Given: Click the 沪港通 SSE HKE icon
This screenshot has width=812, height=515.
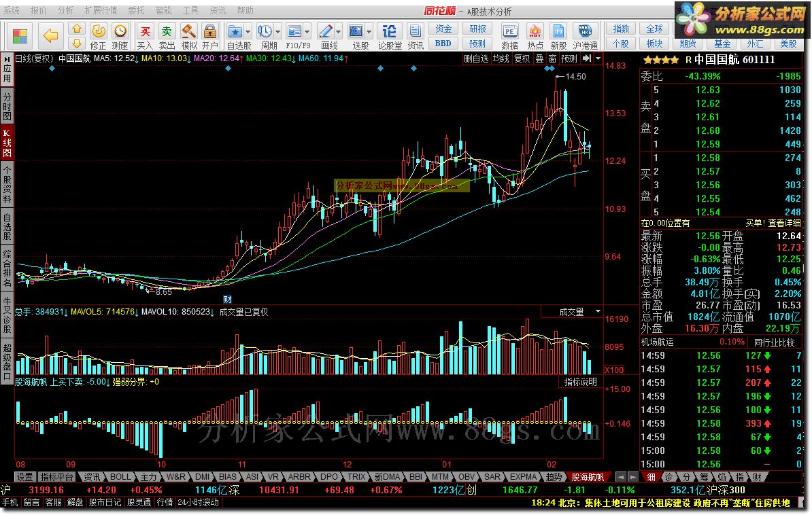Looking at the screenshot, I should (x=585, y=31).
